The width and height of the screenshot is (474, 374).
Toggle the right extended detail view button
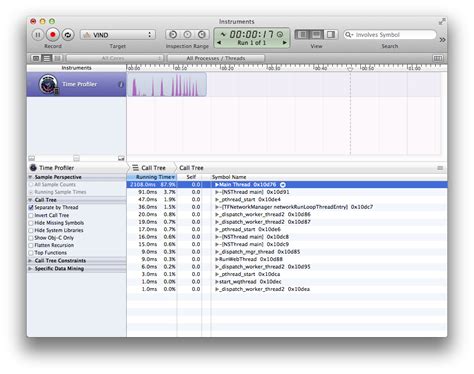click(331, 34)
